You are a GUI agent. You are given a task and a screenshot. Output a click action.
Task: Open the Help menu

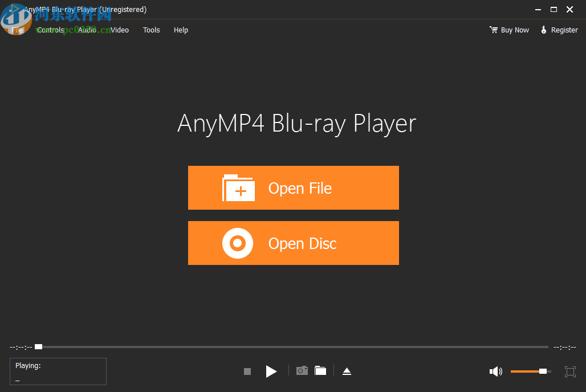point(181,30)
